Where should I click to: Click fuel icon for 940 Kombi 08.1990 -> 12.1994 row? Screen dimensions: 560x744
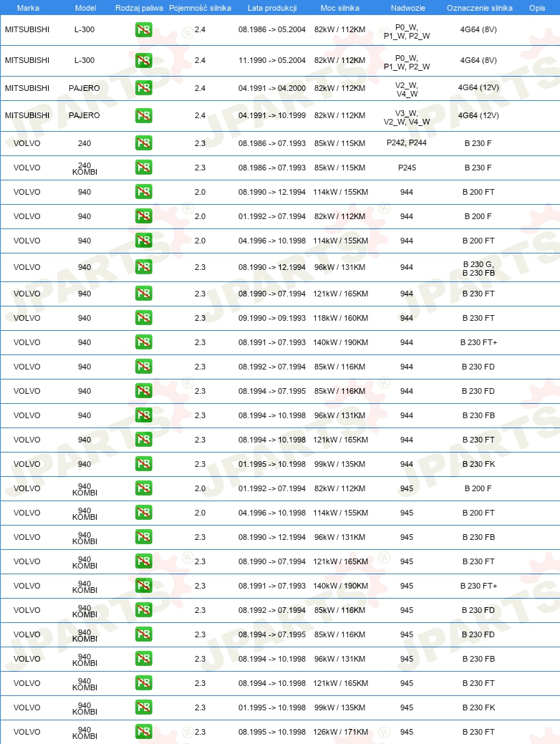coord(143,536)
